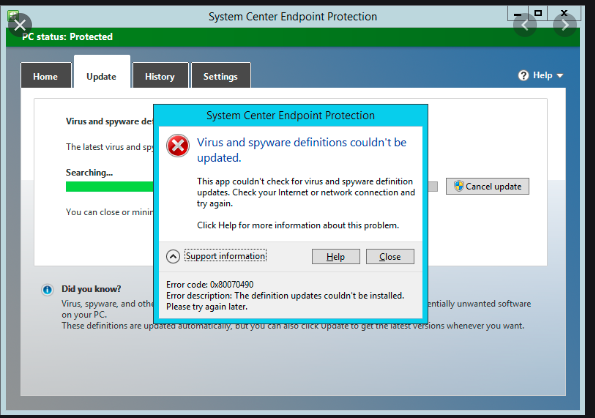
Task: Click the red error X icon
Action: click(178, 146)
